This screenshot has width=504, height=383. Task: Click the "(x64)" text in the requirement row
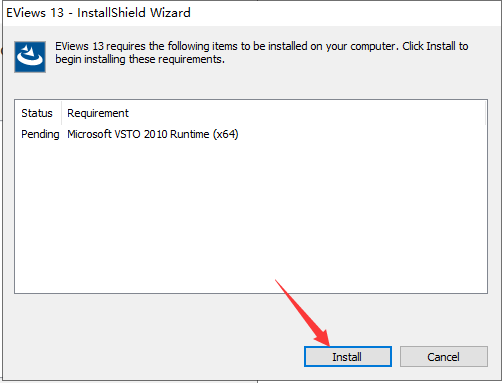pyautogui.click(x=226, y=134)
